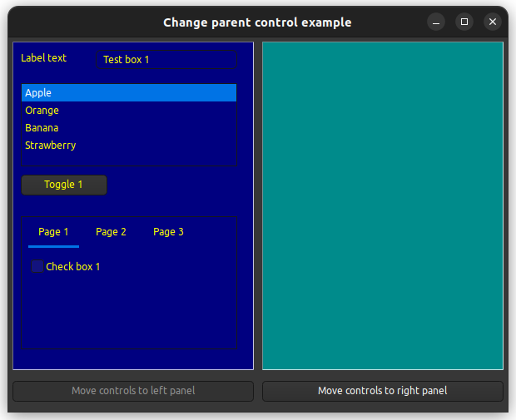Click Move controls to left panel

click(x=133, y=391)
